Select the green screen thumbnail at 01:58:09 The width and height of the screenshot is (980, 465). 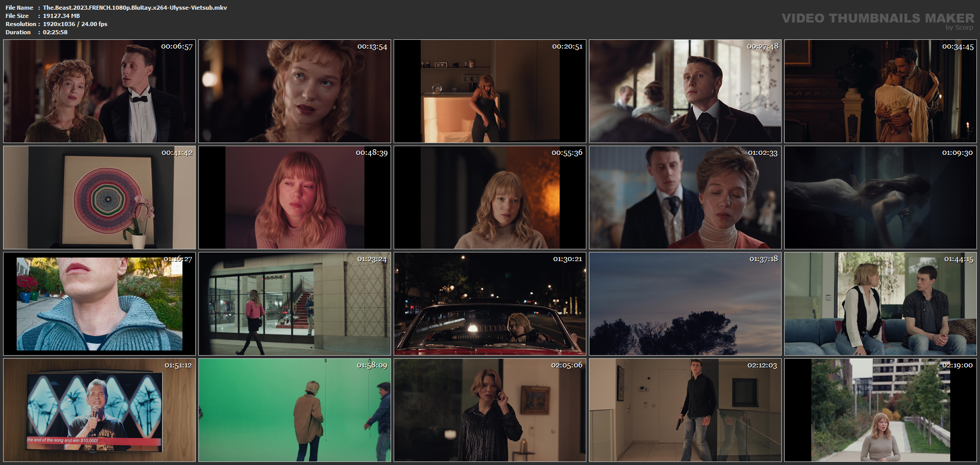coord(294,410)
